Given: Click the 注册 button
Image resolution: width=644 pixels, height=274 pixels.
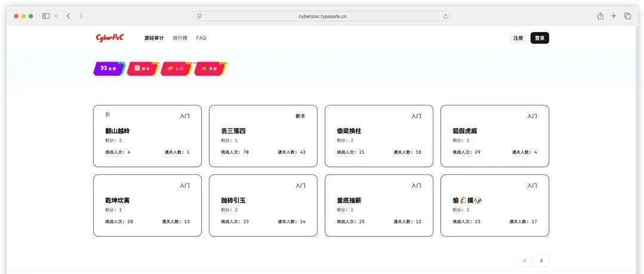Looking at the screenshot, I should coord(518,38).
